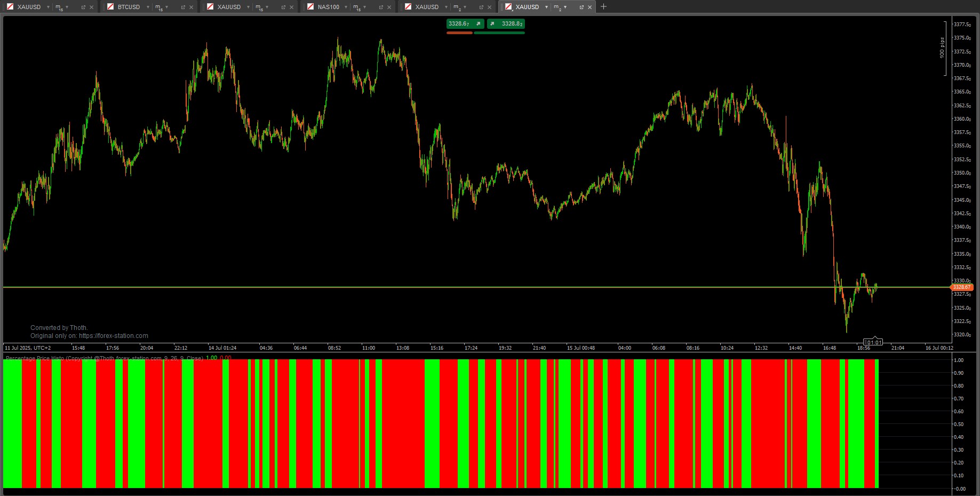Click red sell sentiment bar
Viewport: 980px width, 496px height.
point(459,33)
